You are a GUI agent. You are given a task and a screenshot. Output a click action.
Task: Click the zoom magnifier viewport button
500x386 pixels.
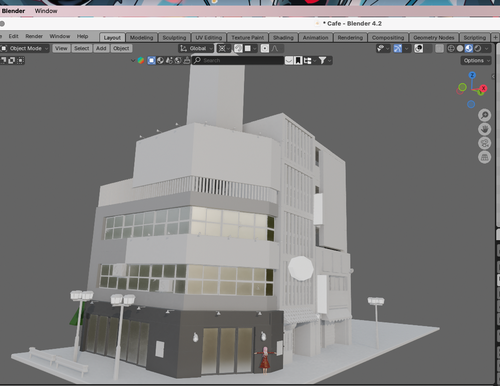(x=484, y=115)
